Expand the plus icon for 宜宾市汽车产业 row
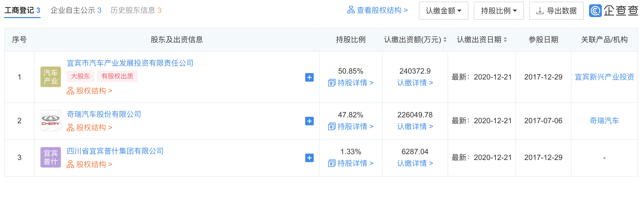This screenshot has width=644, height=200. 309,77
